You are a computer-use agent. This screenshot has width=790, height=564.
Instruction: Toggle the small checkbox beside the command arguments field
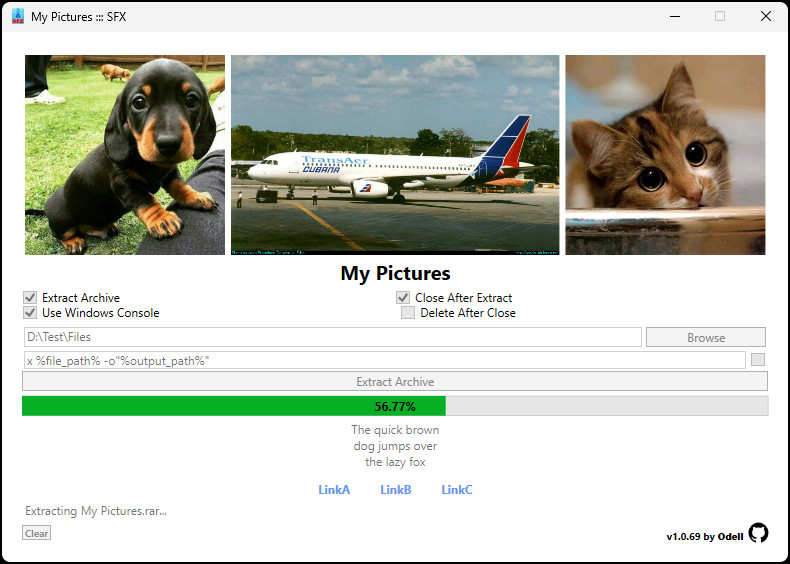coord(758,359)
